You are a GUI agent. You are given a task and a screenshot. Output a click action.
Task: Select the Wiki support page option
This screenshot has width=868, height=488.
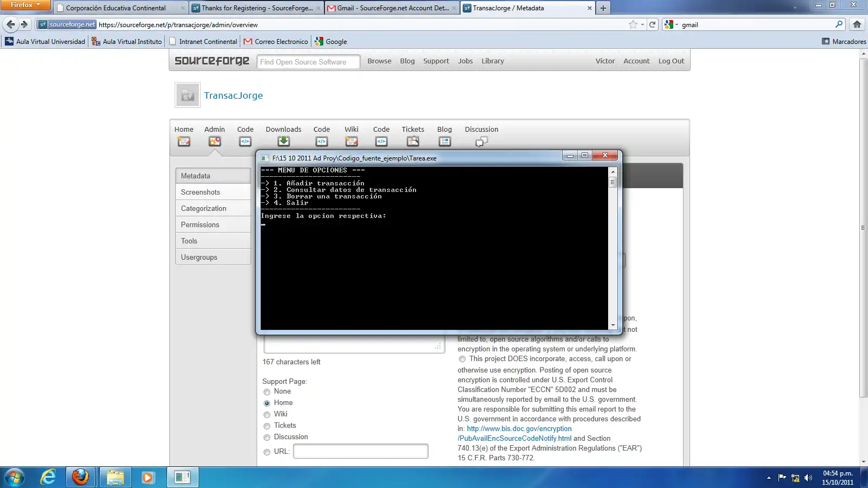tap(267, 415)
